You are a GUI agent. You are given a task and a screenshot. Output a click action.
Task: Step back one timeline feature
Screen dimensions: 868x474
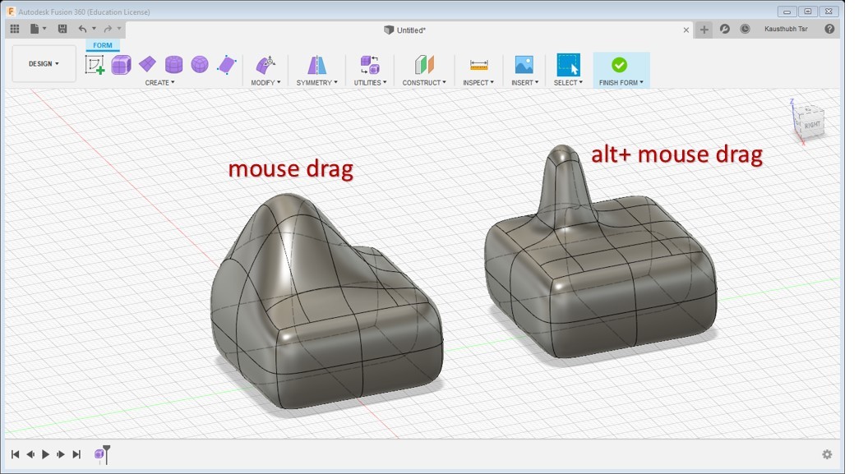pos(30,454)
